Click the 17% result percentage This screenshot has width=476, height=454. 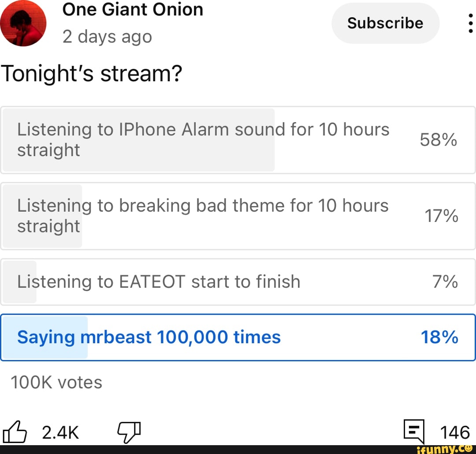441,216
